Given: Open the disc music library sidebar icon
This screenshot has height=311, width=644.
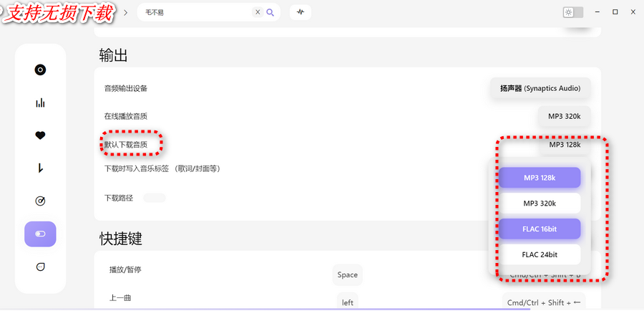Looking at the screenshot, I should pos(40,70).
